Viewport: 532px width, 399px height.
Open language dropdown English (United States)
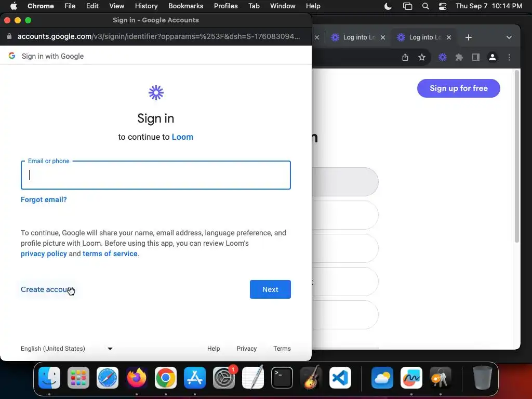66,349
